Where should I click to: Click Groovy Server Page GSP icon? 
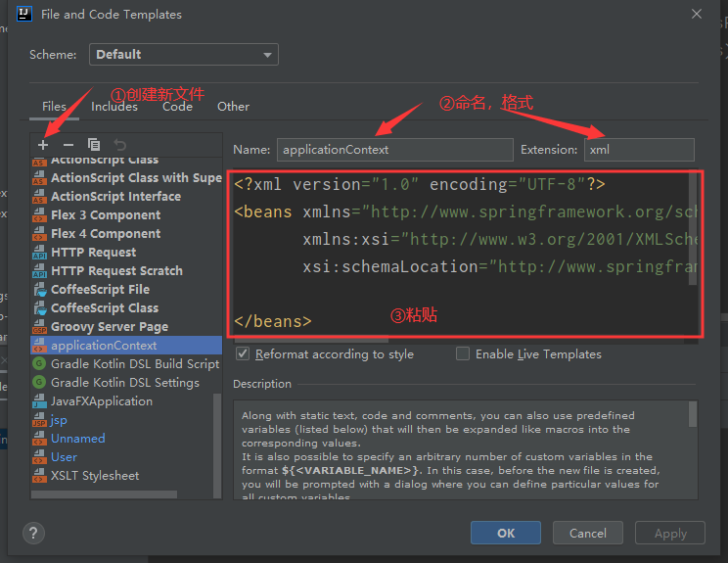39,327
